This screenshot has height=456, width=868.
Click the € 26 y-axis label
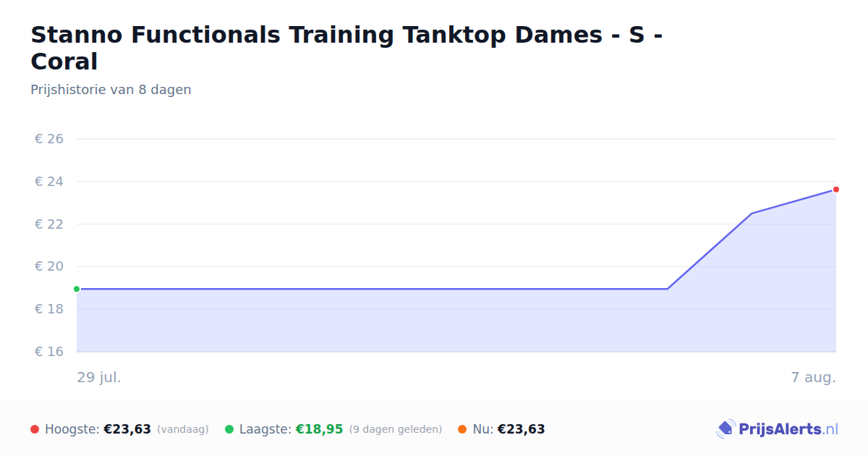[x=49, y=139]
